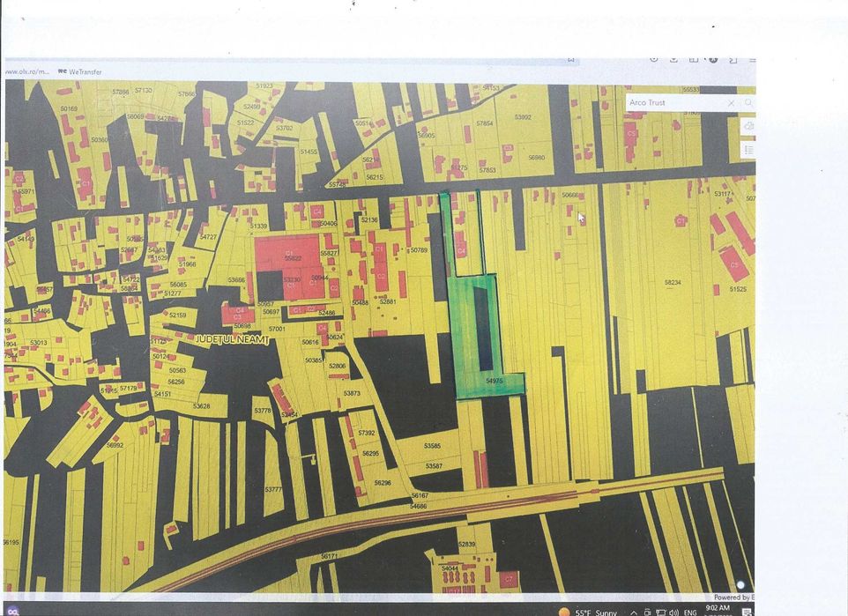Viewport: 848px width, 616px height.
Task: Select parcel label 57392
Action: click(x=366, y=433)
